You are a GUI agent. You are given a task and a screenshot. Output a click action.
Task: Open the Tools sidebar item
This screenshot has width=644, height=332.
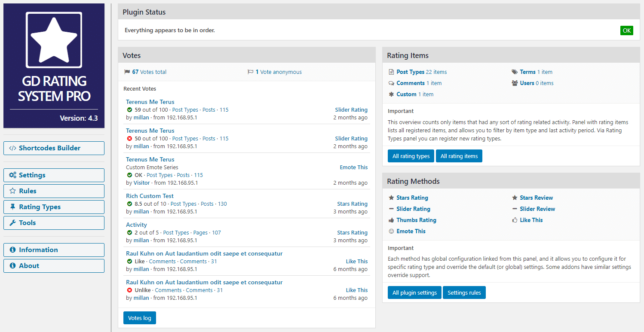[x=54, y=223]
